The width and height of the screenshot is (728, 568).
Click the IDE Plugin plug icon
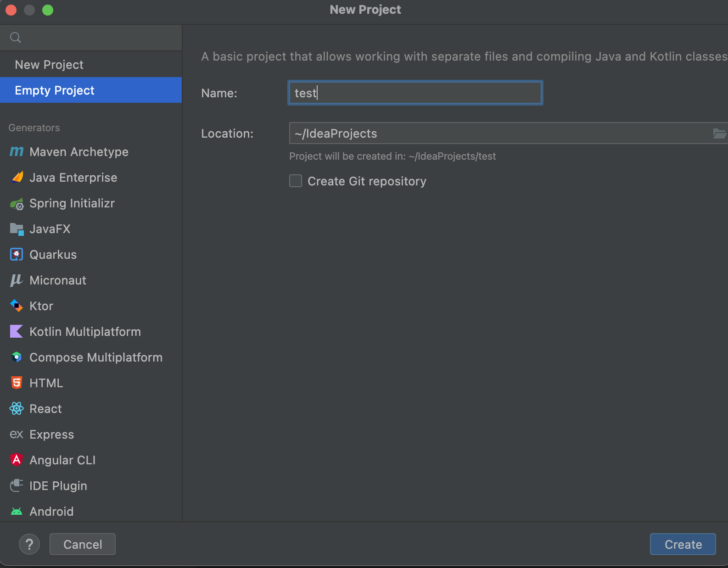pos(17,485)
